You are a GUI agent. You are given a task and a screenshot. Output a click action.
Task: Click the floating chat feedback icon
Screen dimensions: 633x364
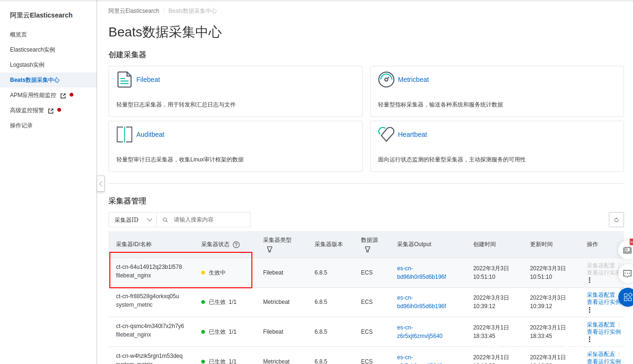[627, 274]
